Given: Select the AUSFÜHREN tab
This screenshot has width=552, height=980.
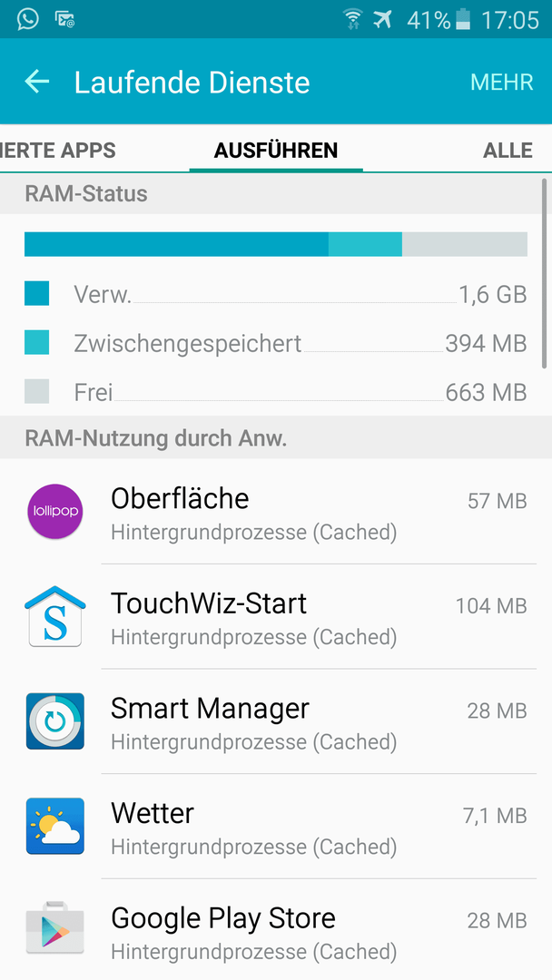Looking at the screenshot, I should click(276, 150).
